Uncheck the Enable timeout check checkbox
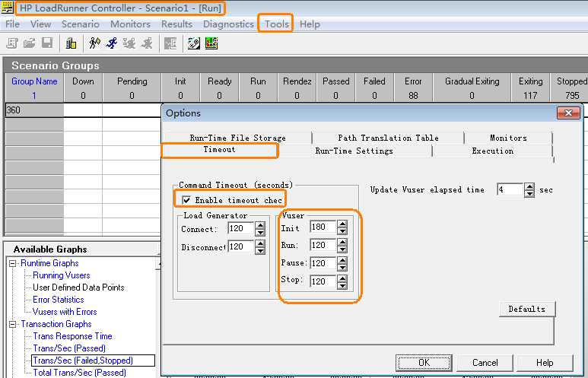Screen dimensions: 588x378 click(186, 200)
